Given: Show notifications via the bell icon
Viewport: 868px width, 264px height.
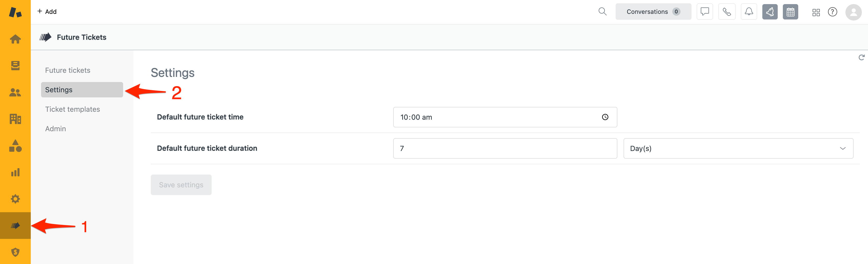Looking at the screenshot, I should click(749, 12).
